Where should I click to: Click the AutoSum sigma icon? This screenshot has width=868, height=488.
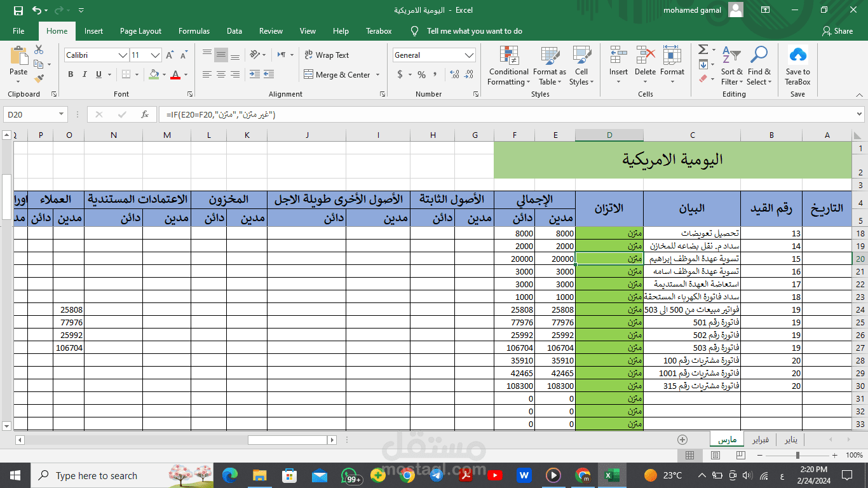pyautogui.click(x=703, y=50)
